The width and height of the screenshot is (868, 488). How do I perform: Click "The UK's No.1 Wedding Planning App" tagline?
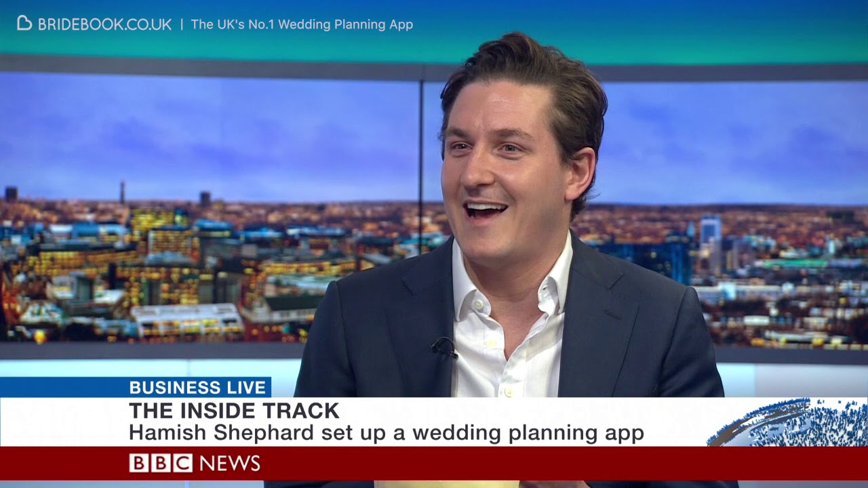(x=302, y=24)
